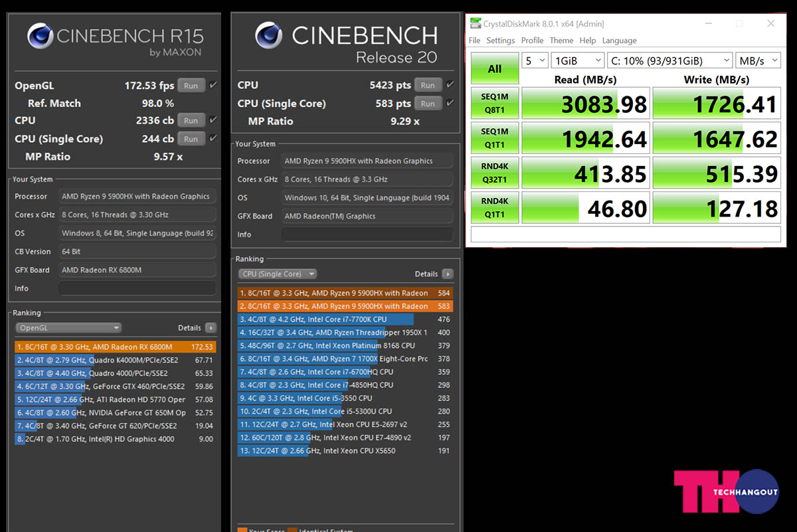Click the Cinebench R15 sphere logo
The height and width of the screenshot is (532, 797).
[x=41, y=36]
